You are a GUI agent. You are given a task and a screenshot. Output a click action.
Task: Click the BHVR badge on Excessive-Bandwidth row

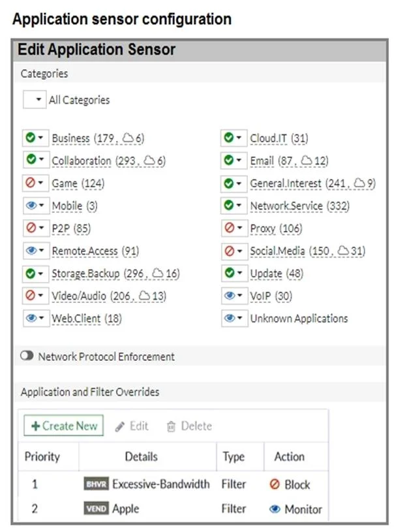point(97,484)
